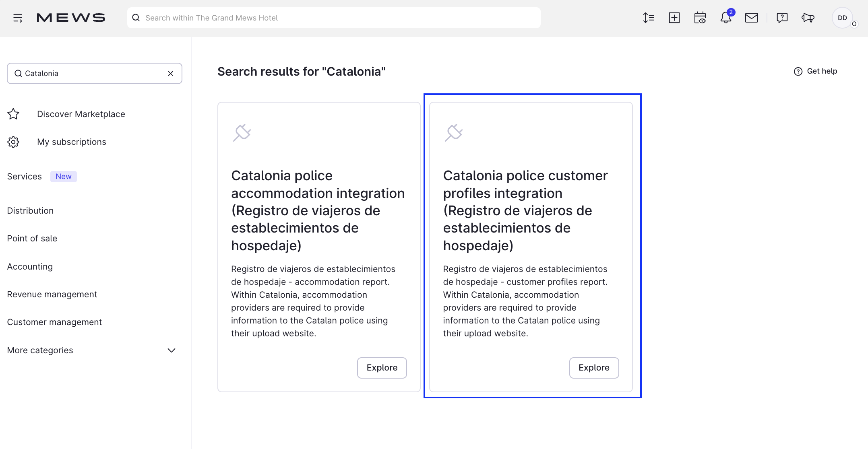Select the Revenue management category
Screen dimensions: 868x449
[x=52, y=294]
